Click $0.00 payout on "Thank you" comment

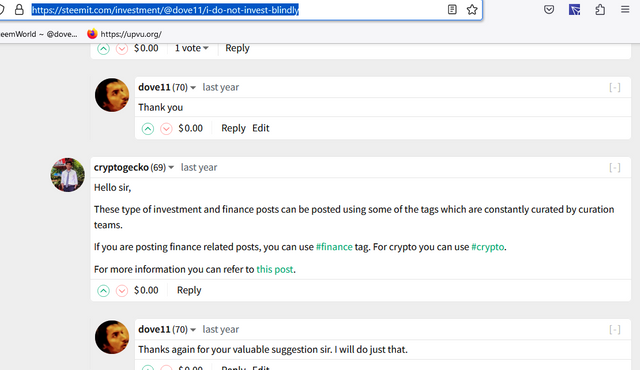point(191,128)
